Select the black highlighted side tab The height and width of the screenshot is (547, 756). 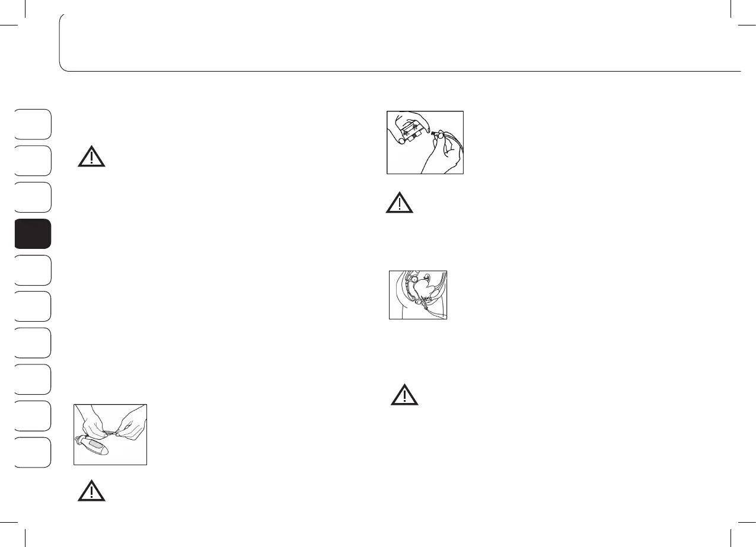pyautogui.click(x=33, y=233)
